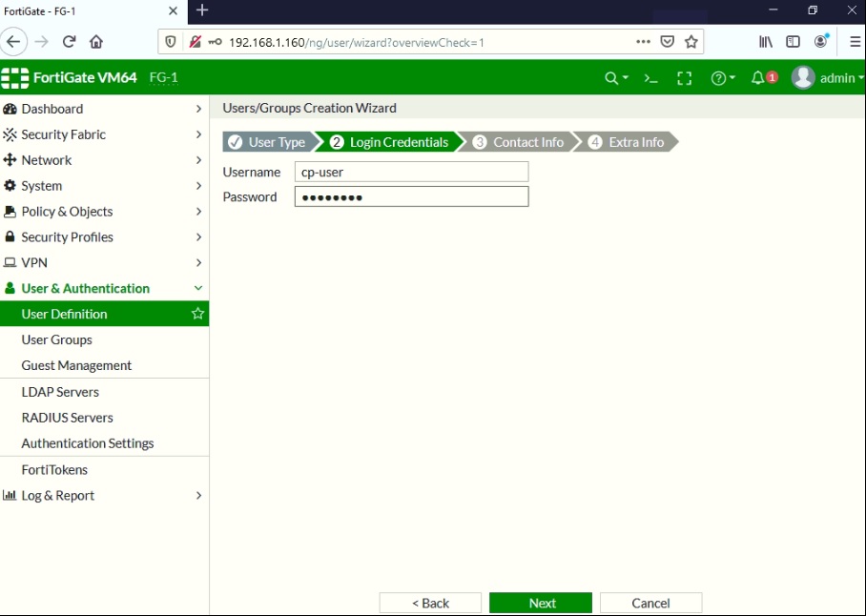Click the admin avatar in the header
866x616 pixels.
click(804, 77)
